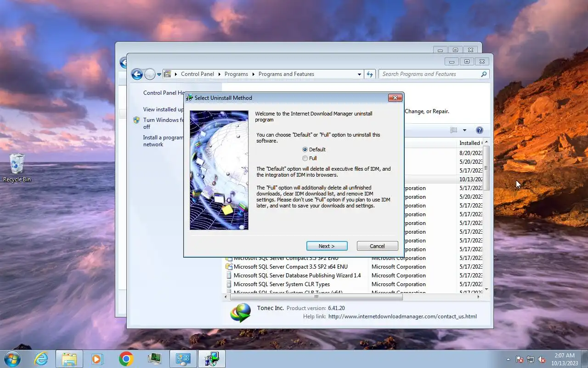Select SQL Server Database Publishing Wizard 1.4
The image size is (588, 368).
(297, 276)
